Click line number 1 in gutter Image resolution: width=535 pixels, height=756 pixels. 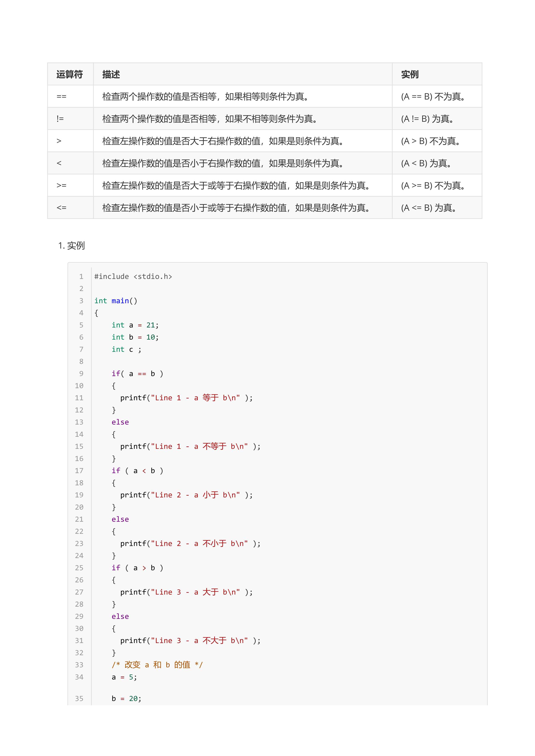click(81, 277)
